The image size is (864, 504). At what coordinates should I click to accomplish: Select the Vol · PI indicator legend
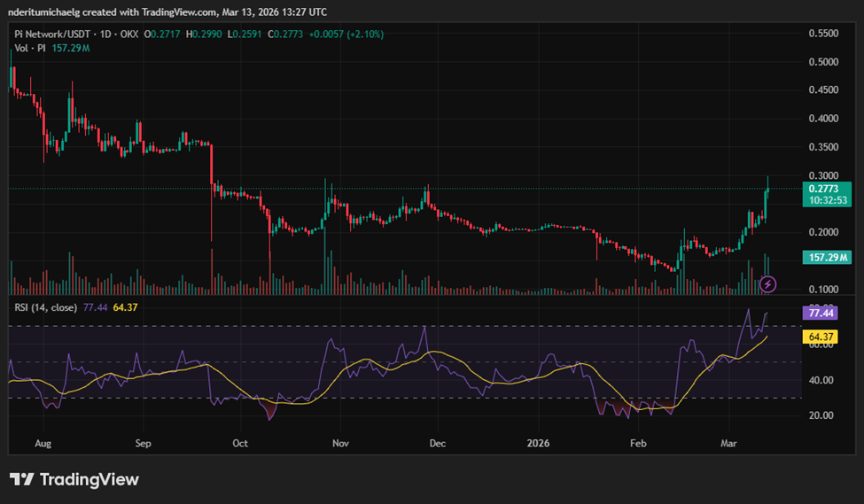tap(31, 48)
